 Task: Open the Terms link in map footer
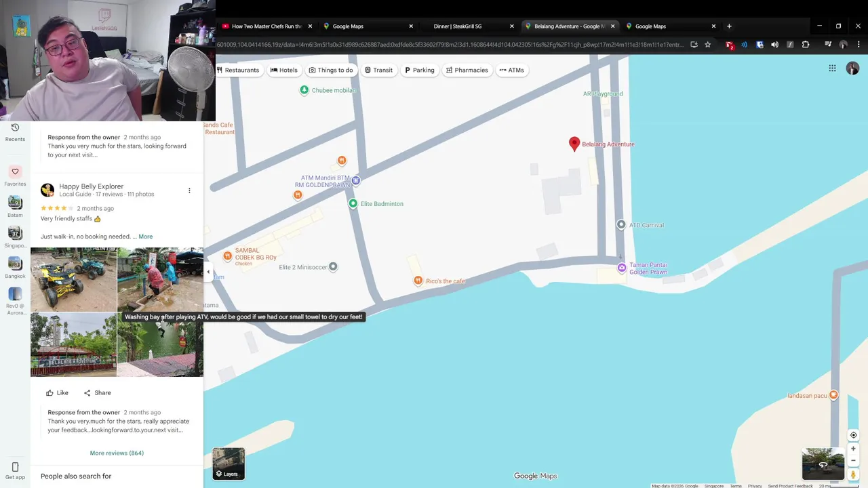pyautogui.click(x=736, y=486)
